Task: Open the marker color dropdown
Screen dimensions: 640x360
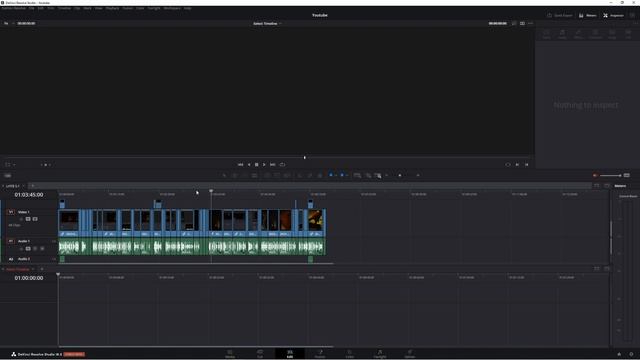Action: 347,176
